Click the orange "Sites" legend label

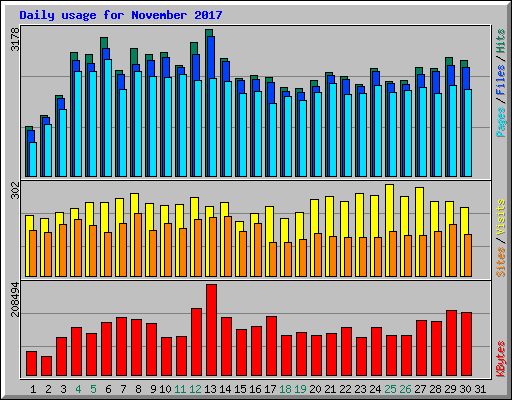[x=501, y=262]
